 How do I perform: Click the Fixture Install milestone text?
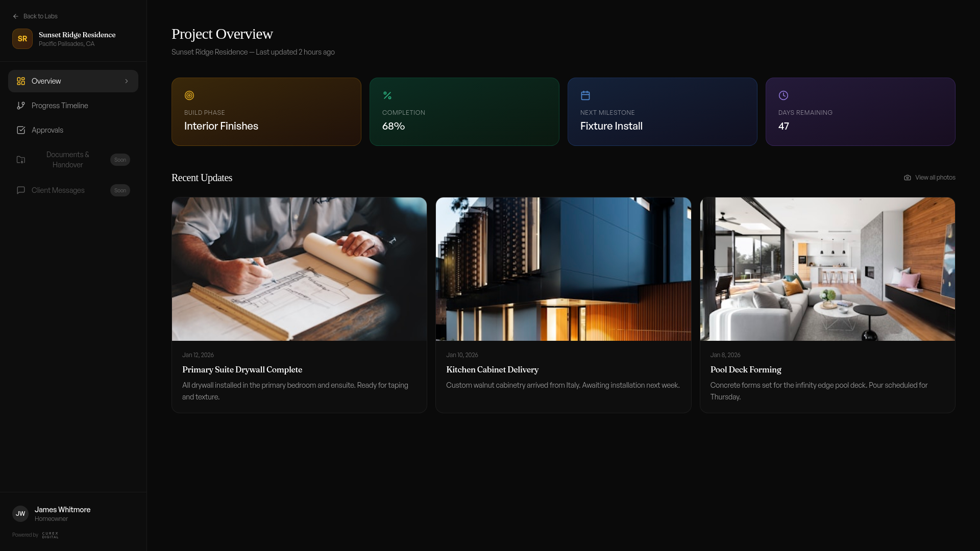(x=611, y=126)
